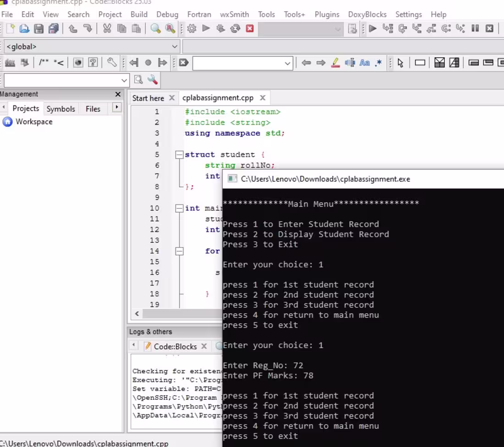504x447 pixels.
Task: Open the File menu
Action: coord(7,15)
